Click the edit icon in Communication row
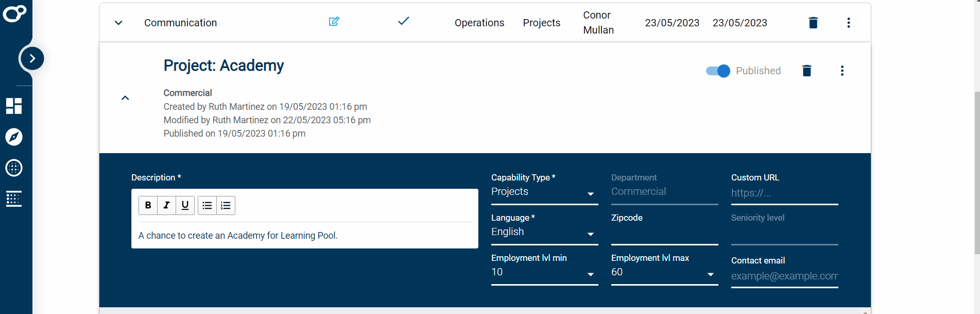The image size is (980, 314). pos(334,22)
